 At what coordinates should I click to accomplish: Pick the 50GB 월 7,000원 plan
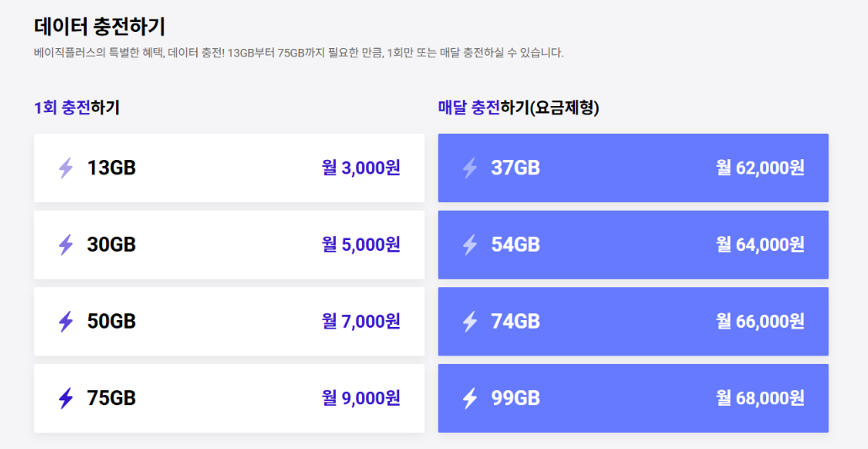[x=229, y=322]
